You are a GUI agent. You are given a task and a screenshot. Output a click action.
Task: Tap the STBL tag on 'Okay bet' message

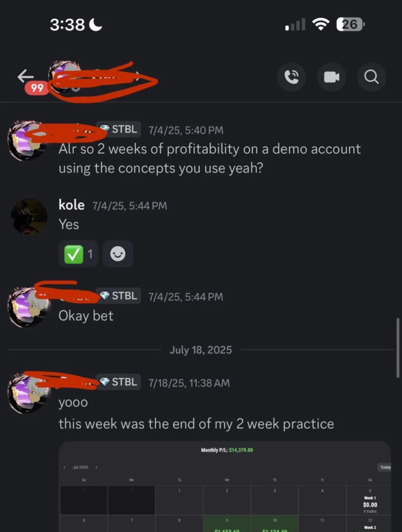[x=119, y=296]
